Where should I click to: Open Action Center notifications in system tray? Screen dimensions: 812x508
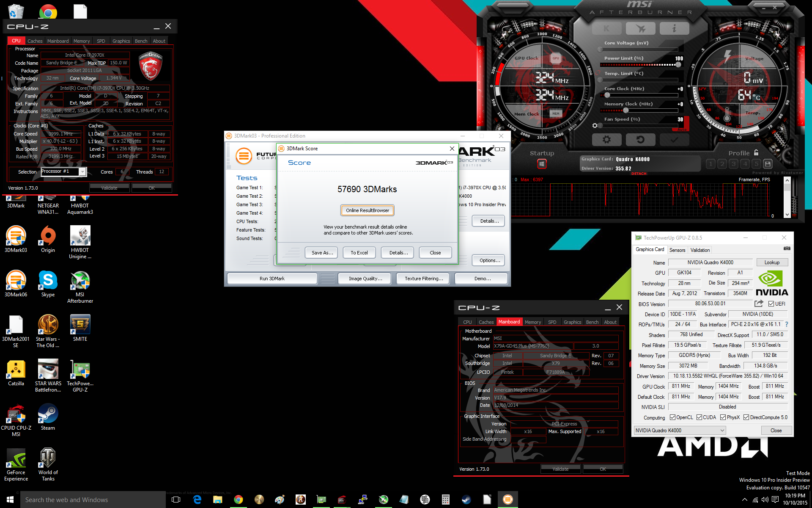tap(775, 500)
